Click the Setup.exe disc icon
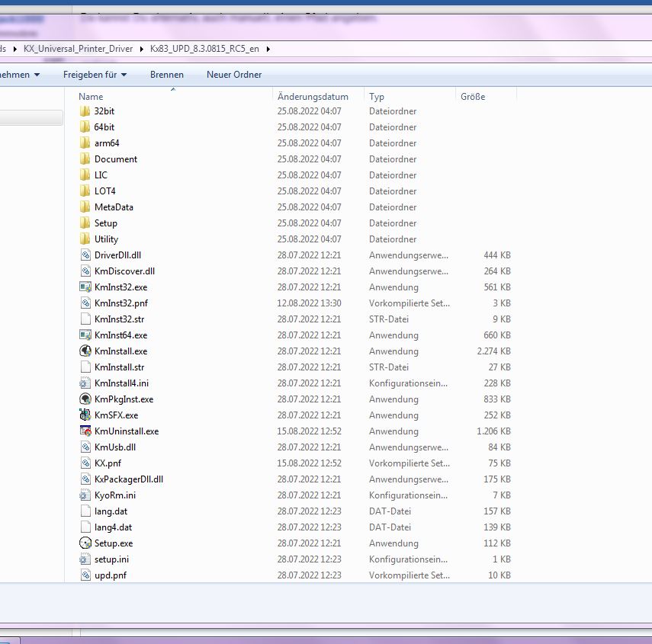Viewport: 652px width, 644px height. click(85, 543)
